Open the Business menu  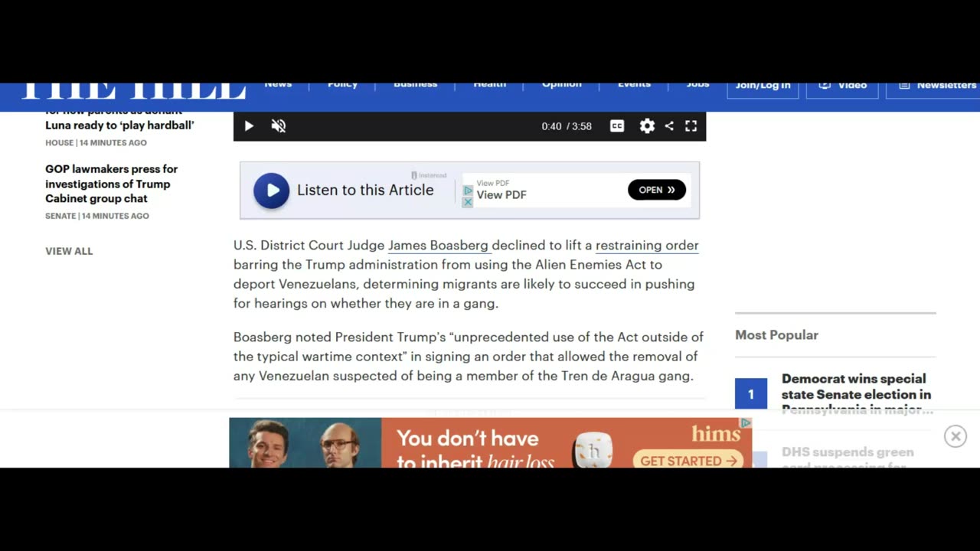coord(416,85)
